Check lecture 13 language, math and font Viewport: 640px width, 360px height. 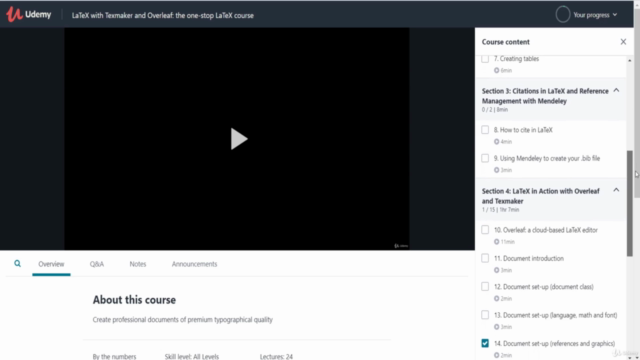(x=485, y=315)
